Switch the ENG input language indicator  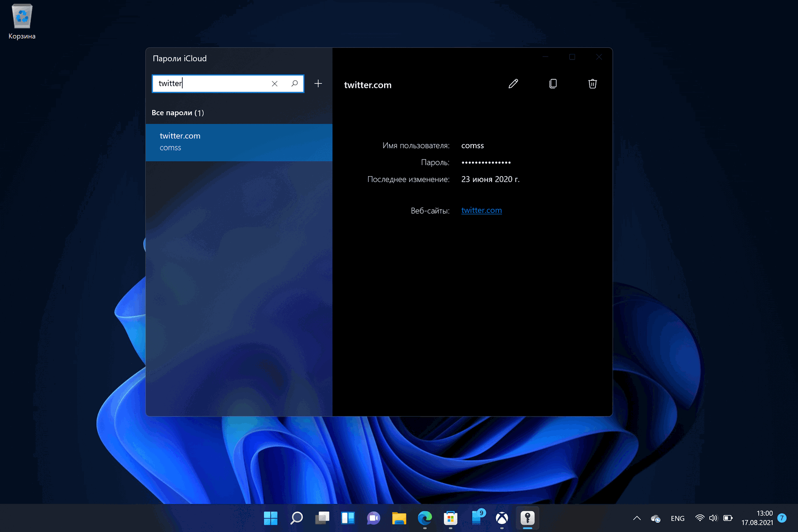677,518
